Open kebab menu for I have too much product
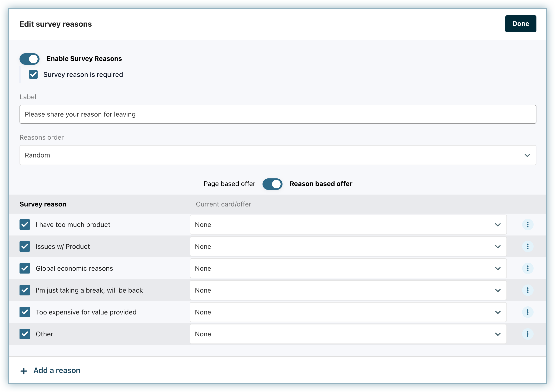Screen dimensions: 555x392 pos(527,225)
